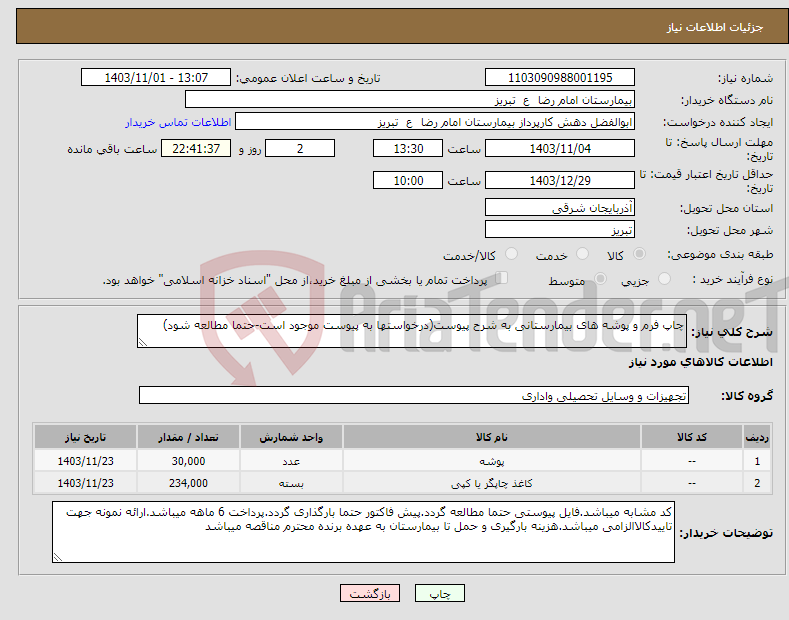This screenshot has height=620, width=789.
Task: Click the تعداد / مقدار column header
Action: [x=188, y=437]
